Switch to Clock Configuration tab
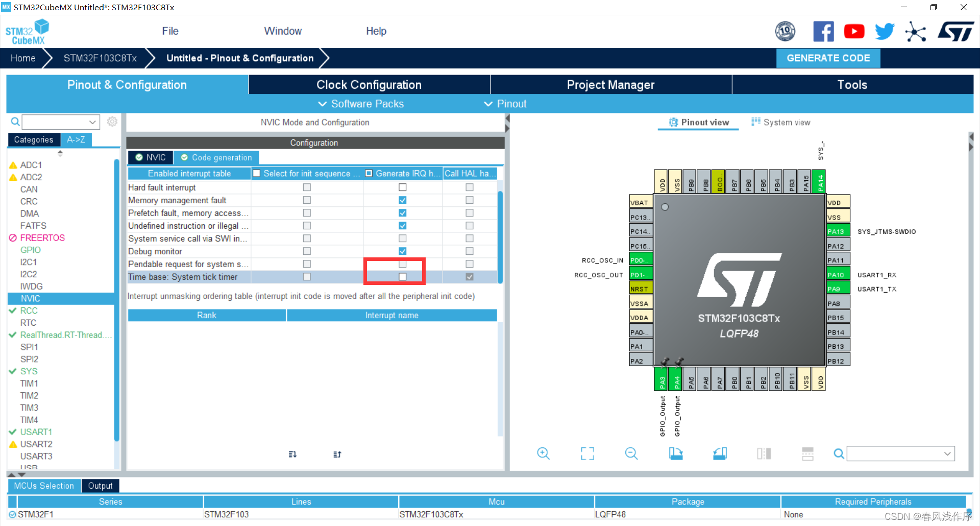The height and width of the screenshot is (526, 980). (x=369, y=85)
